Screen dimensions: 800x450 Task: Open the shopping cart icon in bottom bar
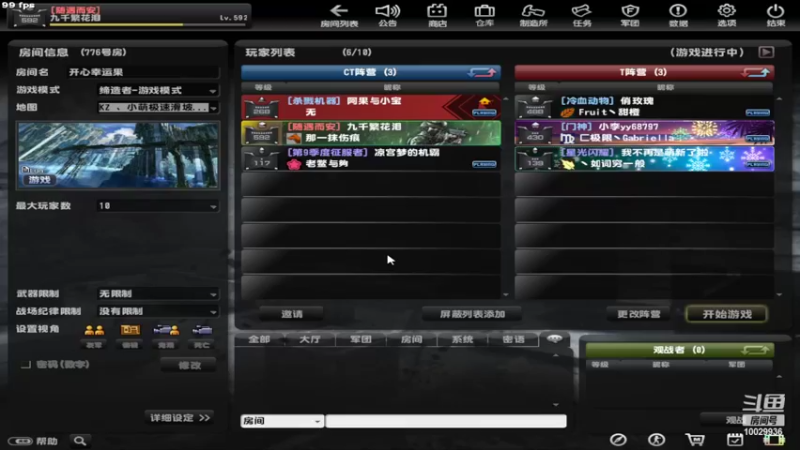695,439
